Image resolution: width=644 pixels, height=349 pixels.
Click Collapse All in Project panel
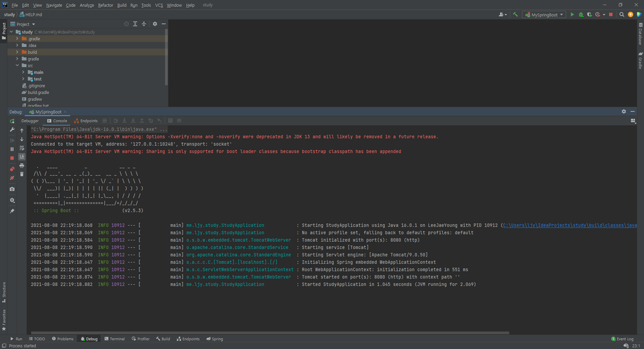144,24
